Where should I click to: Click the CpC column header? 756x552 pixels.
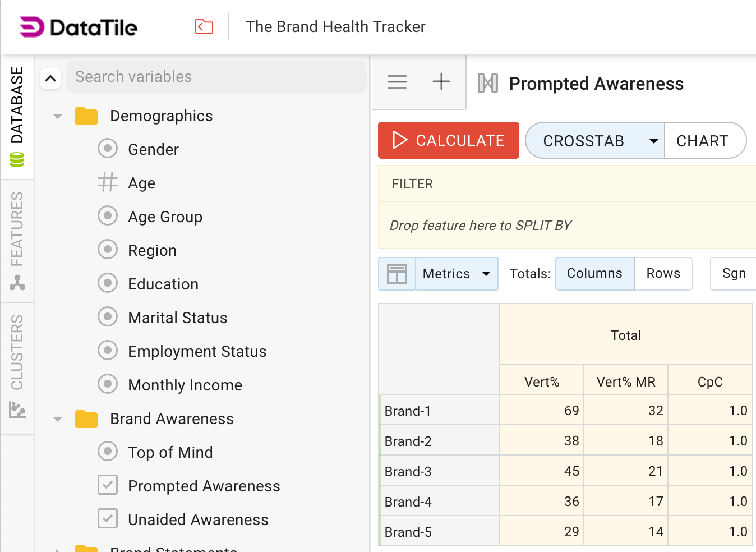point(710,380)
